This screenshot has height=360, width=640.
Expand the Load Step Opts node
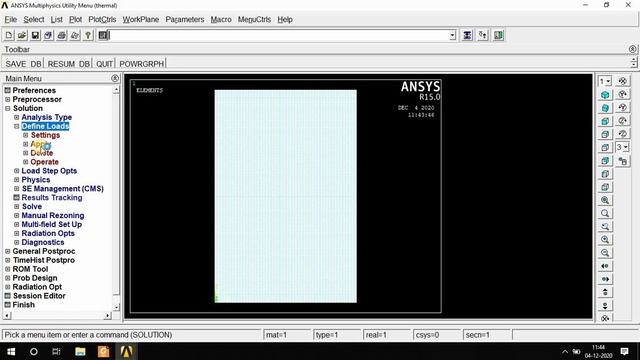click(x=16, y=171)
